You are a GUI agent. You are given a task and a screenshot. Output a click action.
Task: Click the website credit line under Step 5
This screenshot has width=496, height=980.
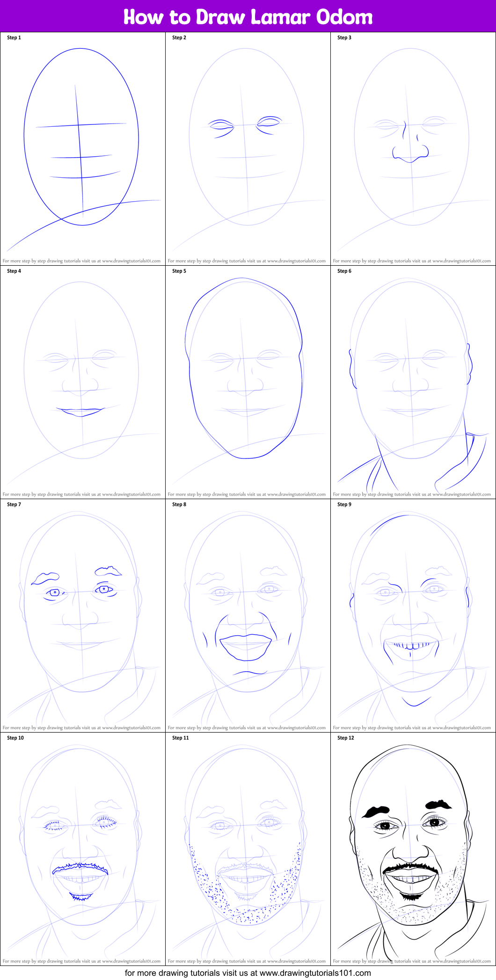click(x=247, y=494)
